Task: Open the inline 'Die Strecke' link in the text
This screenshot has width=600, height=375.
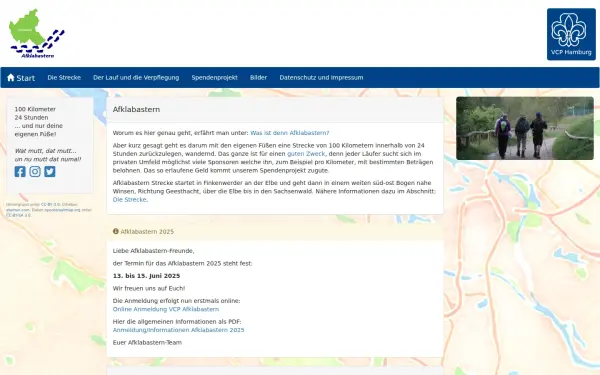Action: [x=129, y=199]
